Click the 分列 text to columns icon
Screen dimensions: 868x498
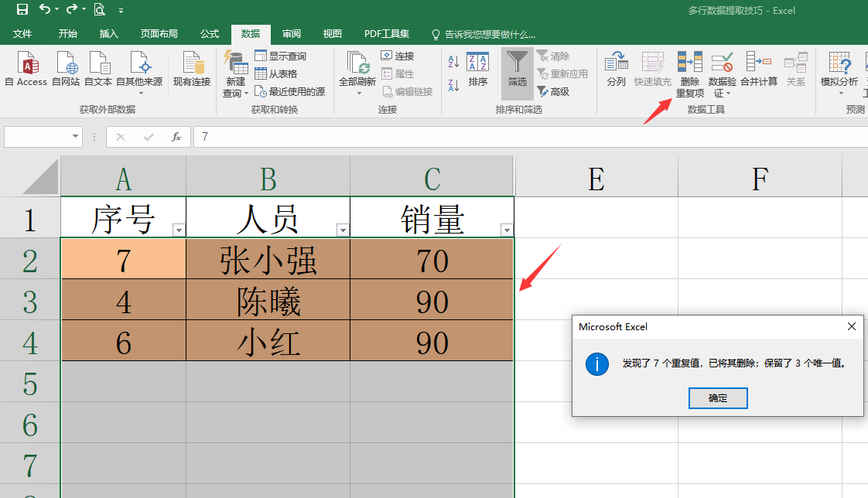tap(616, 69)
